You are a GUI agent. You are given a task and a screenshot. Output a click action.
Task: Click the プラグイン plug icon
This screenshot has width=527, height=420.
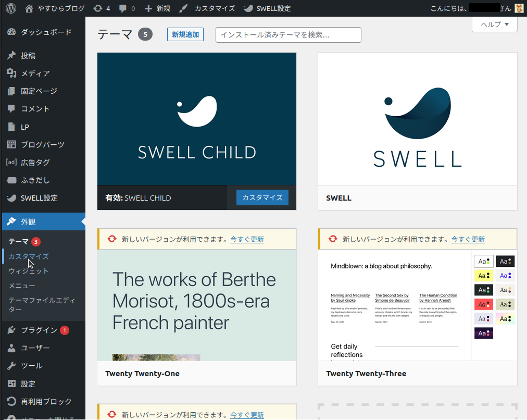tap(11, 330)
